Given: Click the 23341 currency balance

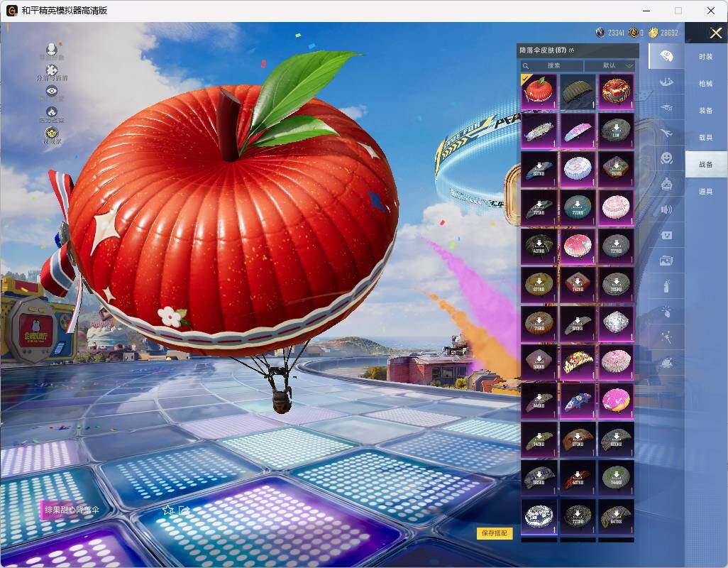Looking at the screenshot, I should [616, 33].
